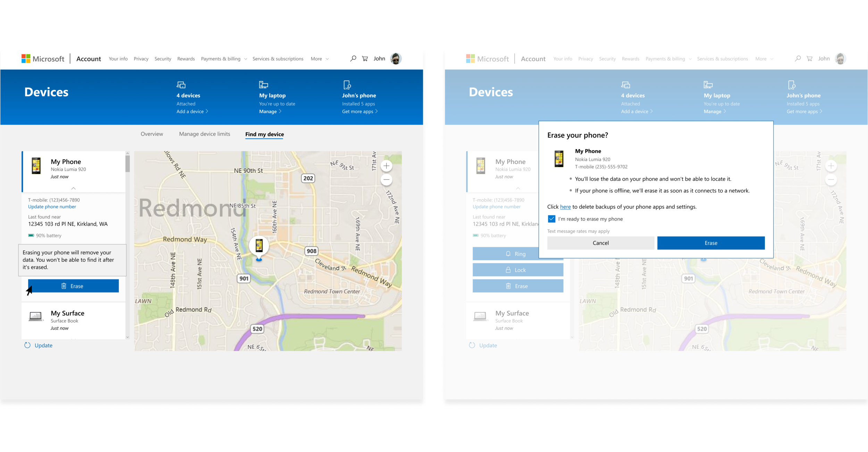Image resolution: width=868 pixels, height=452 pixels.
Task: Toggle "I'm ready to erase my phone" checkbox
Action: (552, 219)
